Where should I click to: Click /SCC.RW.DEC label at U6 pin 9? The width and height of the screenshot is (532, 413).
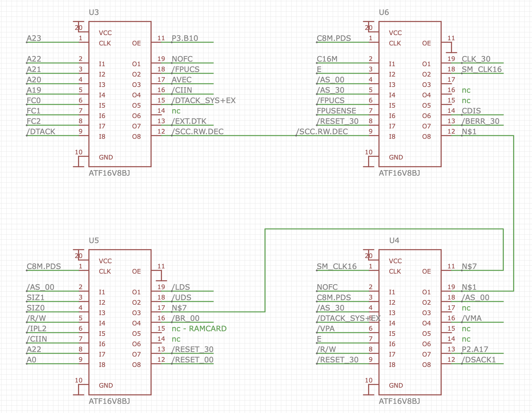pyautogui.click(x=322, y=131)
